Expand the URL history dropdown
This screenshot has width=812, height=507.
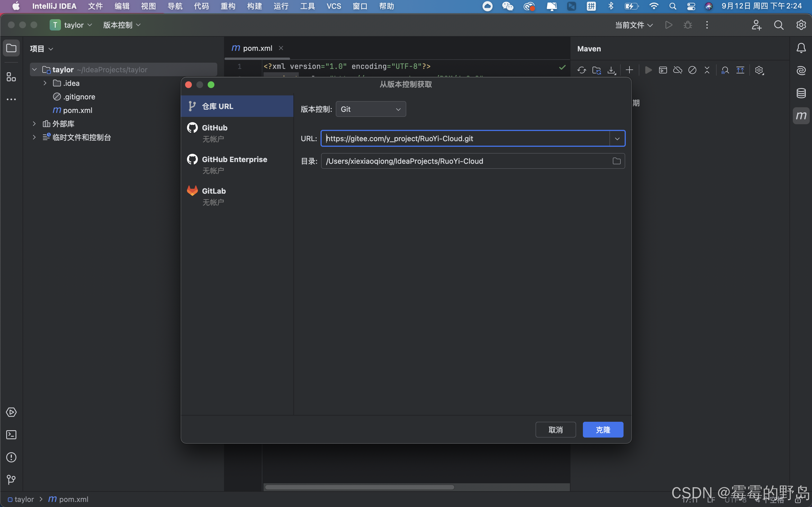click(x=617, y=138)
